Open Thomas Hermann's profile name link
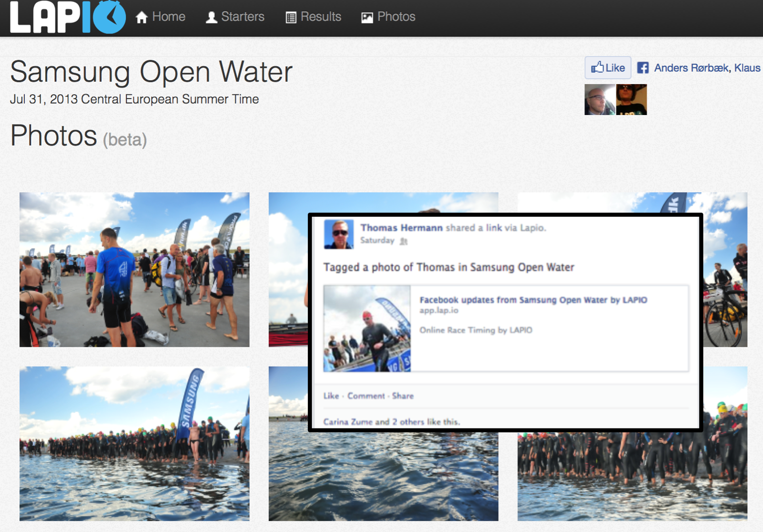The width and height of the screenshot is (763, 532). [401, 228]
